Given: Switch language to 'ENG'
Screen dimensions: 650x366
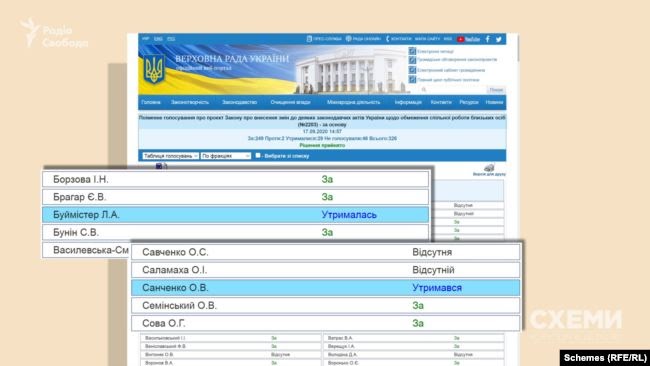Looking at the screenshot, I should pos(158,39).
